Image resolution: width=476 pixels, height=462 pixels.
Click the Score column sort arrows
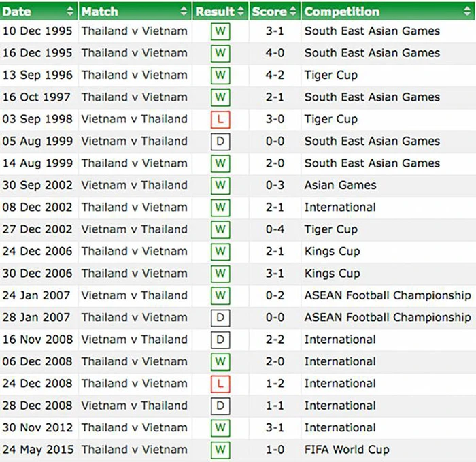click(x=293, y=12)
